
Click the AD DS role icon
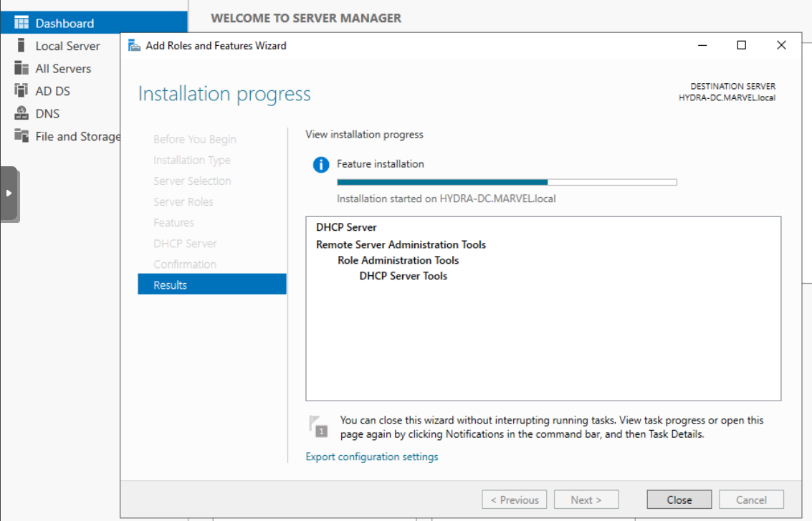point(22,91)
